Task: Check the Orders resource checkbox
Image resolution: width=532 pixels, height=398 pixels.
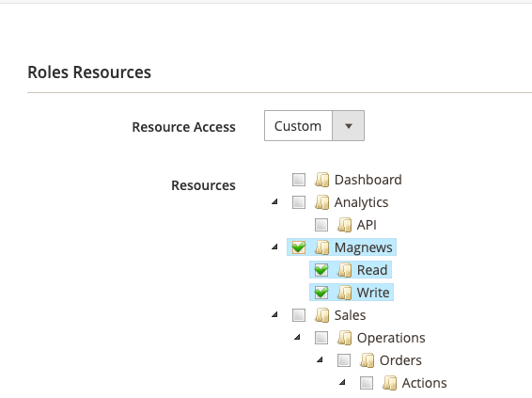Action: tap(344, 360)
